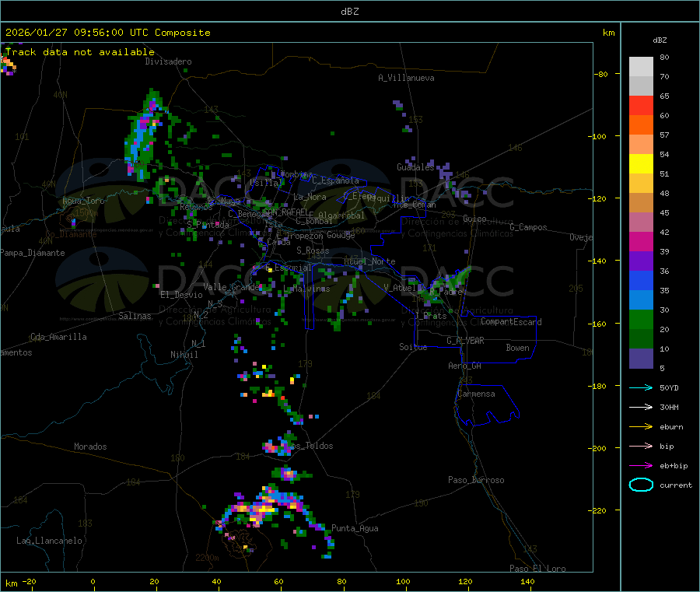Click the '140' tick on the horizontal axis
The height and width of the screenshot is (592, 700).
click(x=527, y=581)
